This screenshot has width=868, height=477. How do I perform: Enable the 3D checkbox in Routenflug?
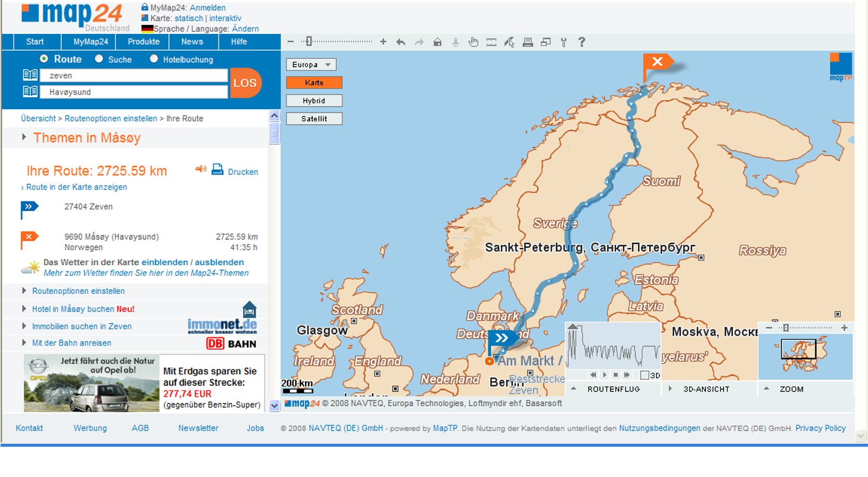coord(644,375)
